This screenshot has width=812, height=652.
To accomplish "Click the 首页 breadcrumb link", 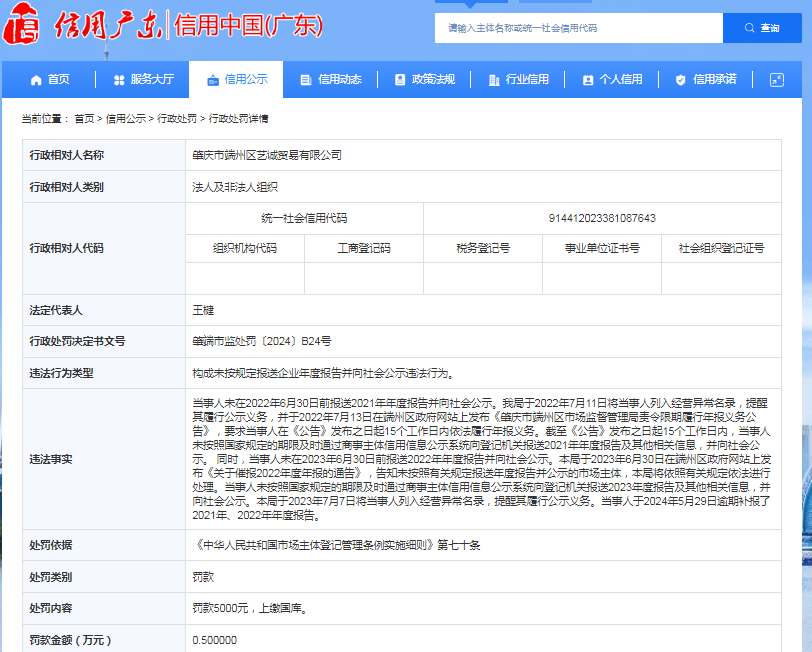I will (84, 119).
